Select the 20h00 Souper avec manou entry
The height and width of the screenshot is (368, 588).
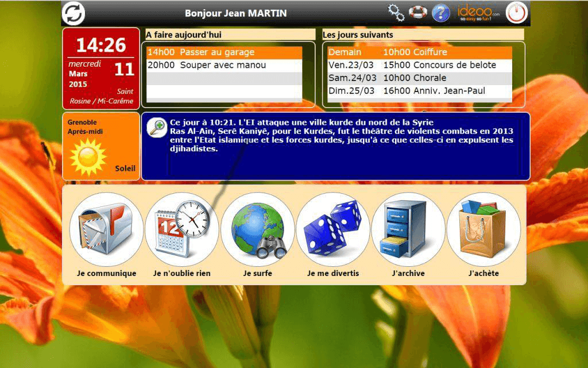click(x=224, y=66)
